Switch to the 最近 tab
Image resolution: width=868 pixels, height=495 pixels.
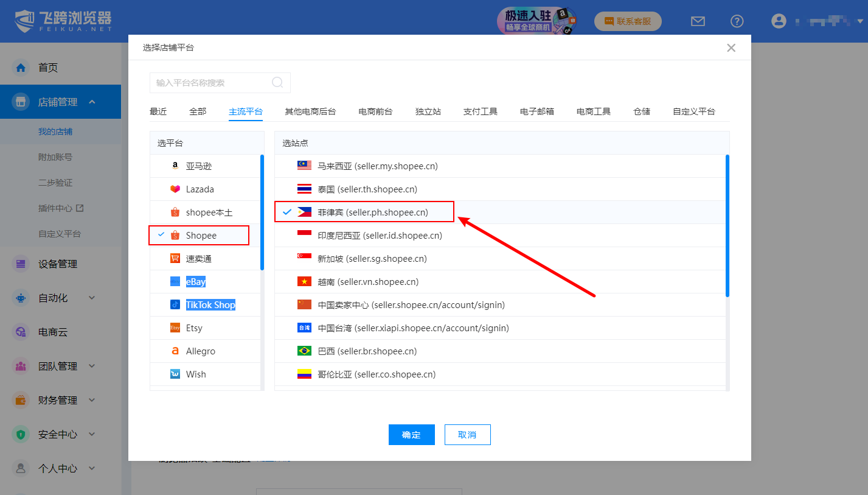pos(158,111)
